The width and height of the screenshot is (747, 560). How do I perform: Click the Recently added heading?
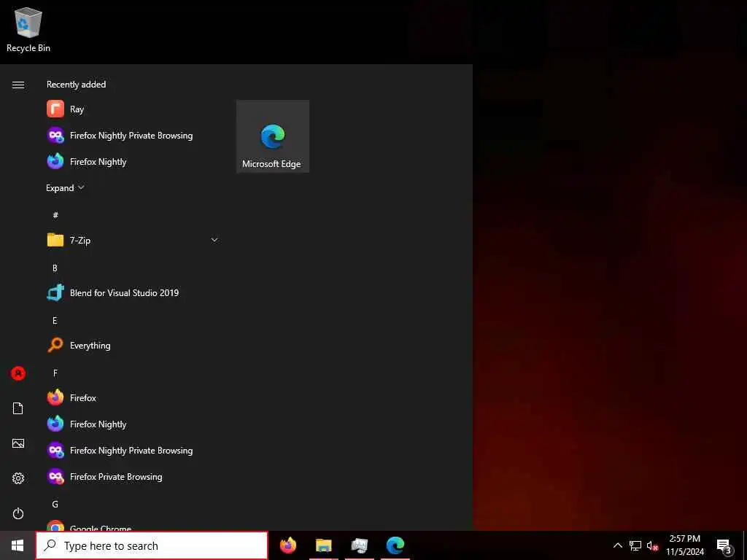[x=76, y=85]
